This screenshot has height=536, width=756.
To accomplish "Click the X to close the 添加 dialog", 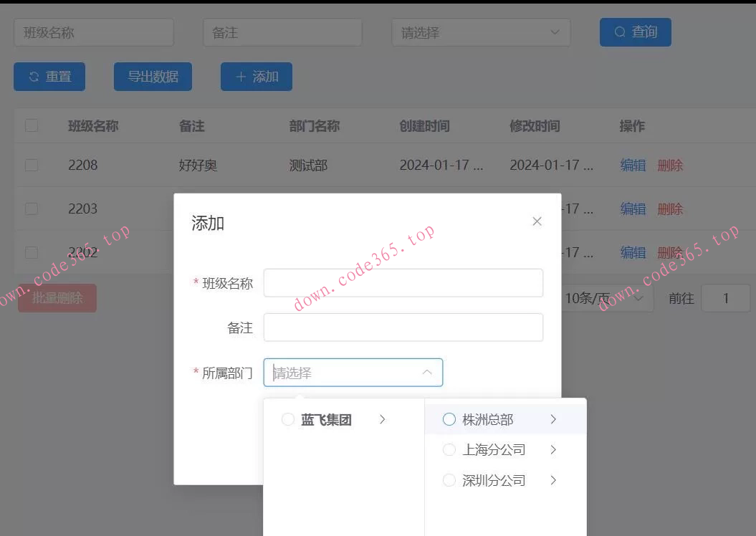I will [x=537, y=221].
